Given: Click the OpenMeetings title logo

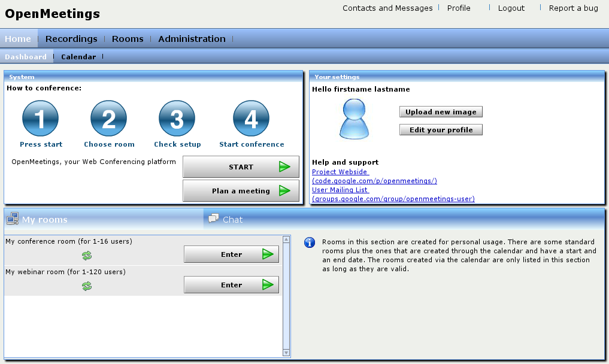Looking at the screenshot, I should (x=53, y=14).
